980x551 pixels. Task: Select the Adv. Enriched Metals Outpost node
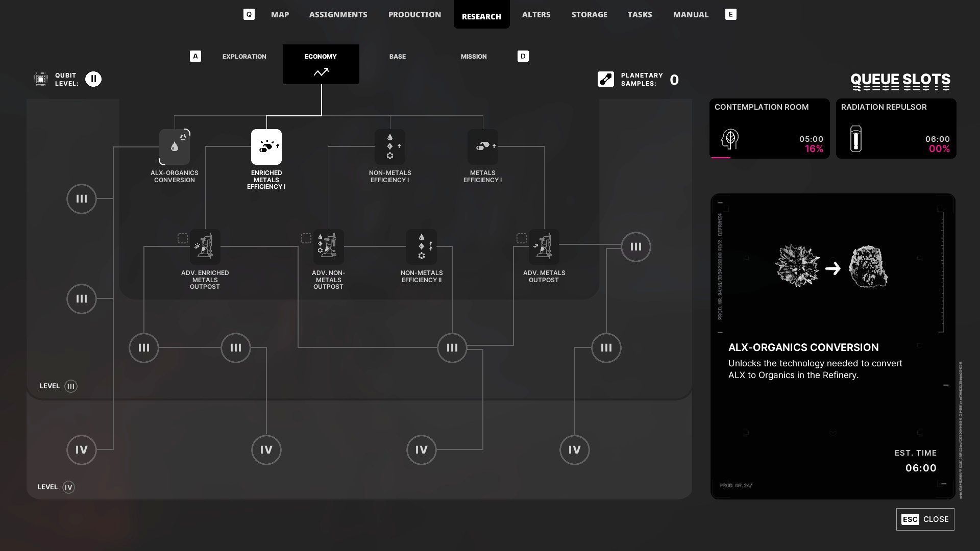[205, 246]
